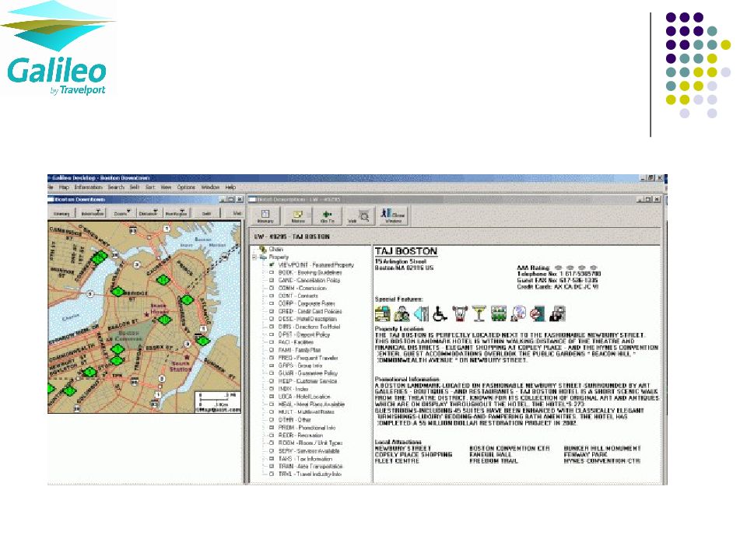The image size is (747, 560).
Task: Select FAMI - Family Plan
Action: (299, 350)
